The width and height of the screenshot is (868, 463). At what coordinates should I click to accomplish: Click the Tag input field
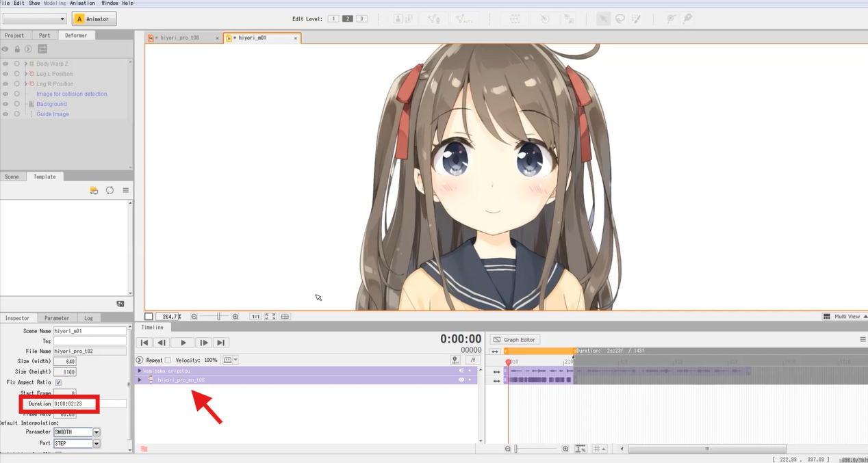(90, 341)
